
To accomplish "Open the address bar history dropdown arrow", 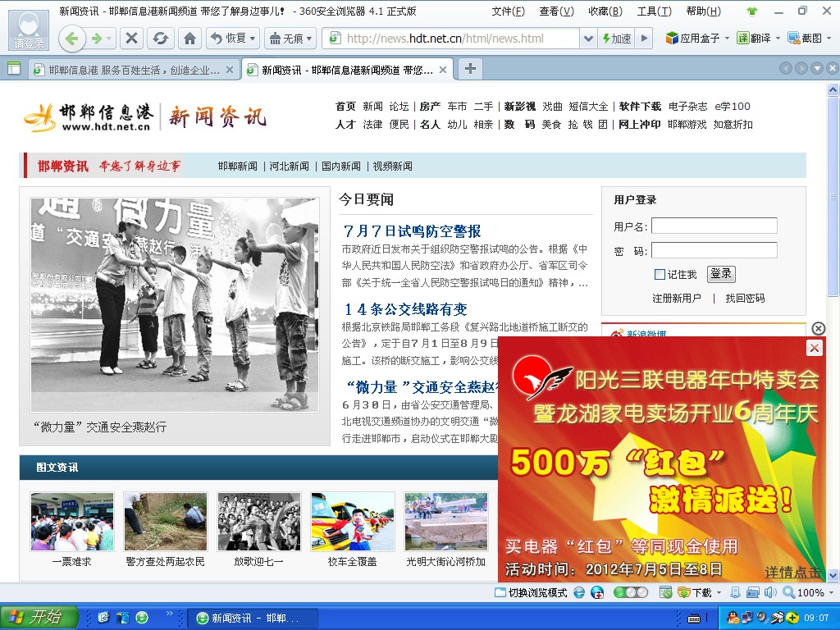I will click(588, 38).
